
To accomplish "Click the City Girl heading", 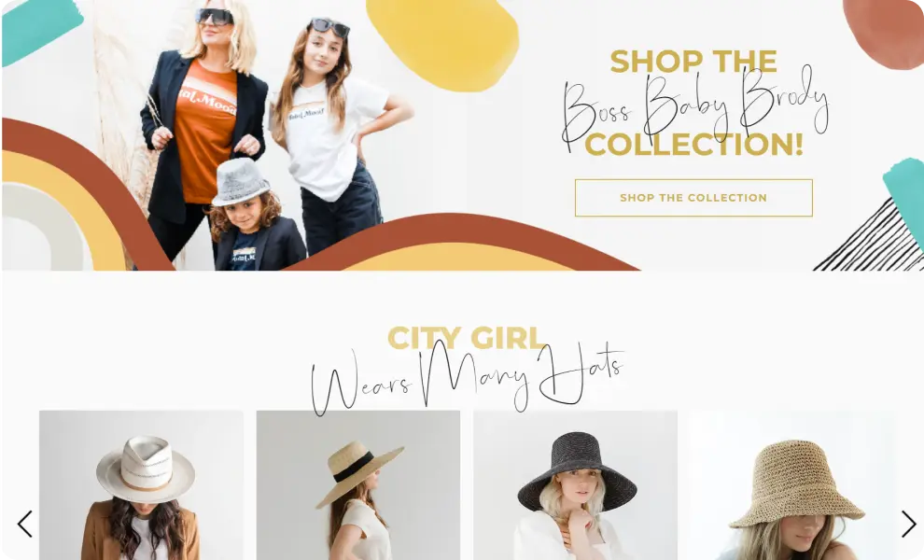I will pos(466,338).
